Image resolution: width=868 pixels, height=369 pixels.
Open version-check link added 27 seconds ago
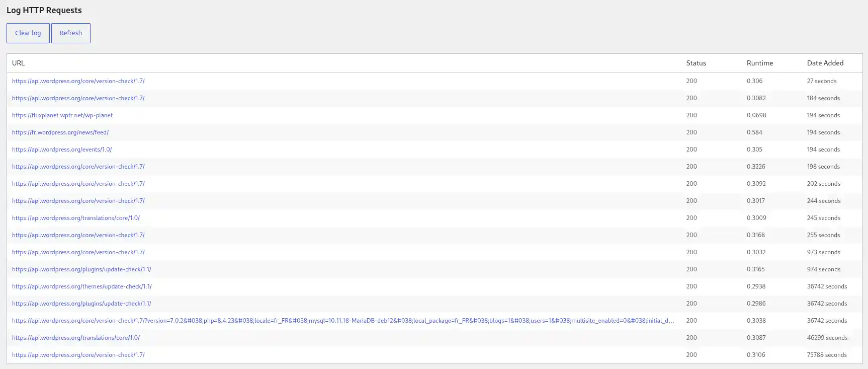78,81
